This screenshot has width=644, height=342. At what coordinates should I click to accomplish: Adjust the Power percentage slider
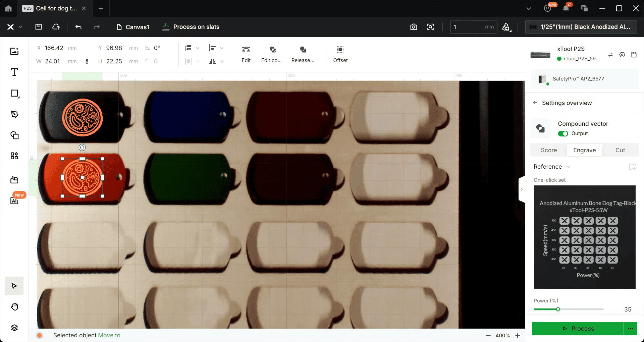558,309
